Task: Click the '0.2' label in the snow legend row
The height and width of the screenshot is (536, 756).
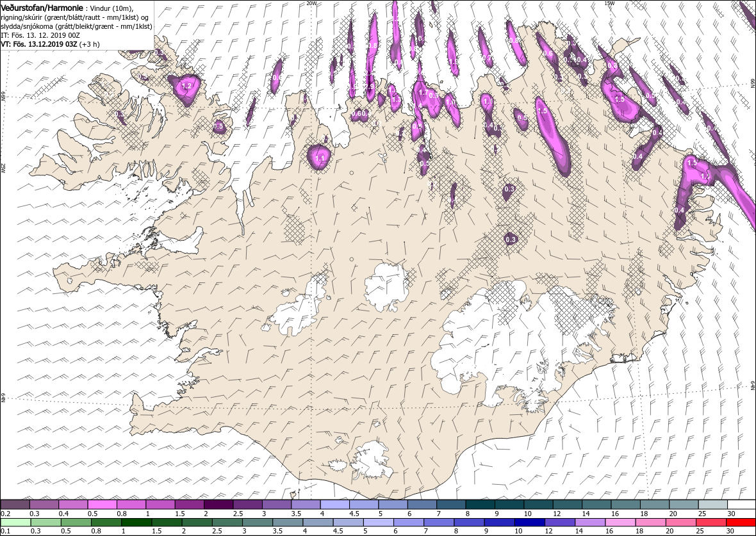Action: (x=6, y=514)
